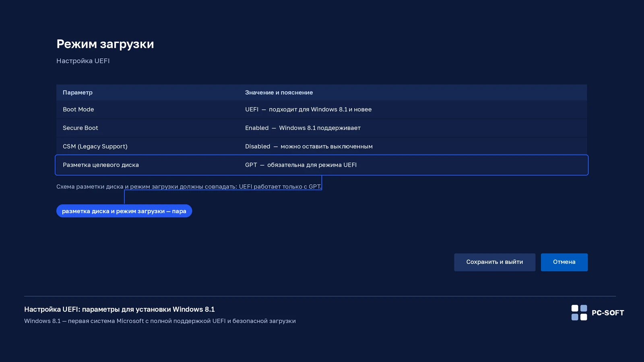Select the 'CSM (Legacy Support)' parameter cell

pyautogui.click(x=95, y=146)
